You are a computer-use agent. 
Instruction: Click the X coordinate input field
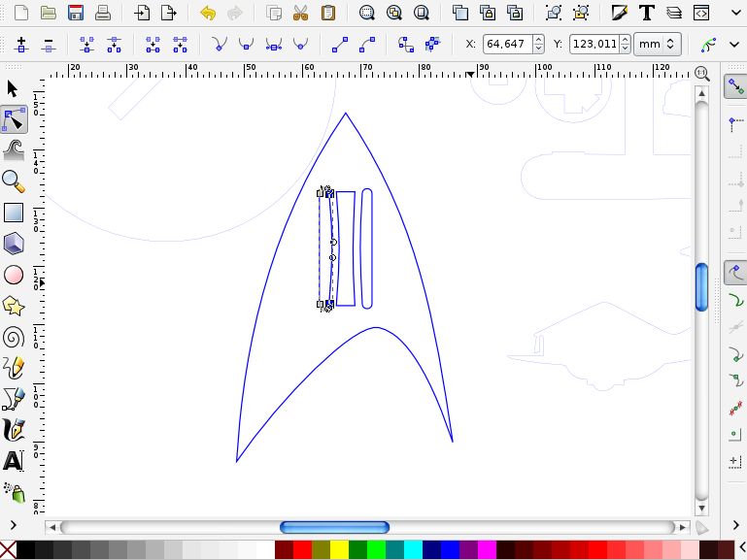(508, 45)
